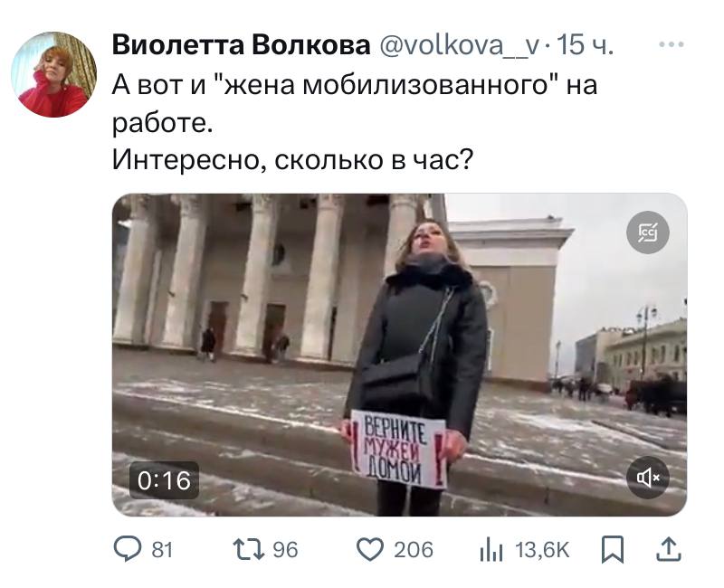This screenshot has height=588, width=724.
Task: Open Виолетта Волкова profile avatar
Action: tap(53, 74)
